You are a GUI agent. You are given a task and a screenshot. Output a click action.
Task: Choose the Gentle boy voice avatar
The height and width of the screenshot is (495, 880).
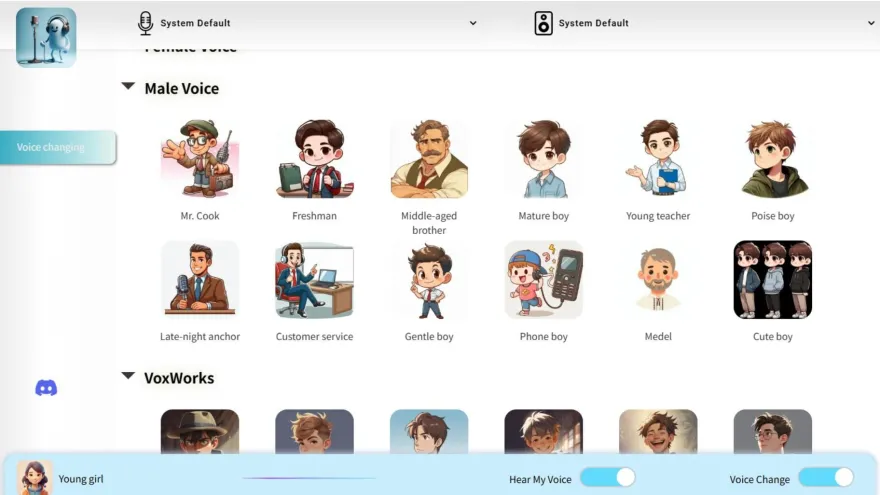[x=429, y=279]
